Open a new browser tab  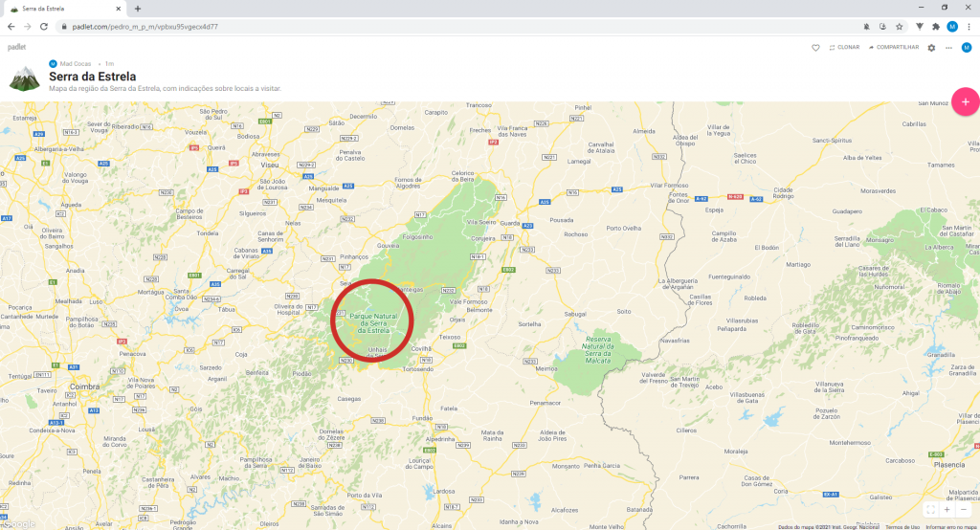pyautogui.click(x=138, y=9)
